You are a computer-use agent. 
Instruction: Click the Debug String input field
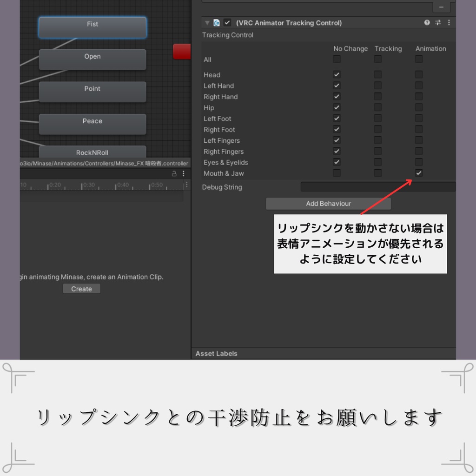click(378, 187)
